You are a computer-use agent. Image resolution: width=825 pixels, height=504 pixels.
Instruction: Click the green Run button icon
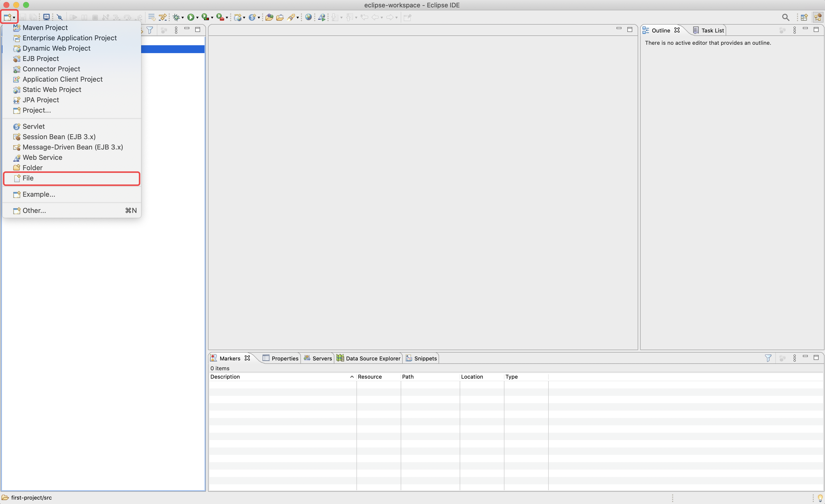point(191,17)
